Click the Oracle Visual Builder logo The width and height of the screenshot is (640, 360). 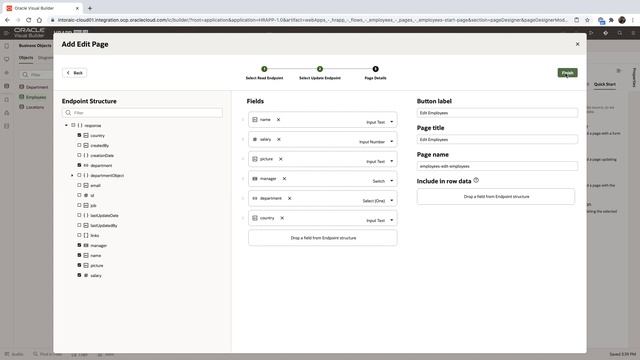pyautogui.click(x=29, y=33)
